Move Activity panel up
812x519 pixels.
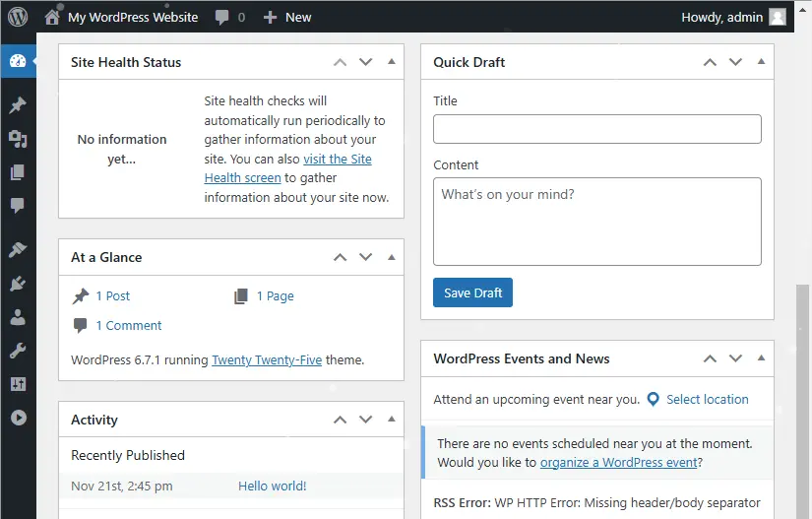coord(340,420)
